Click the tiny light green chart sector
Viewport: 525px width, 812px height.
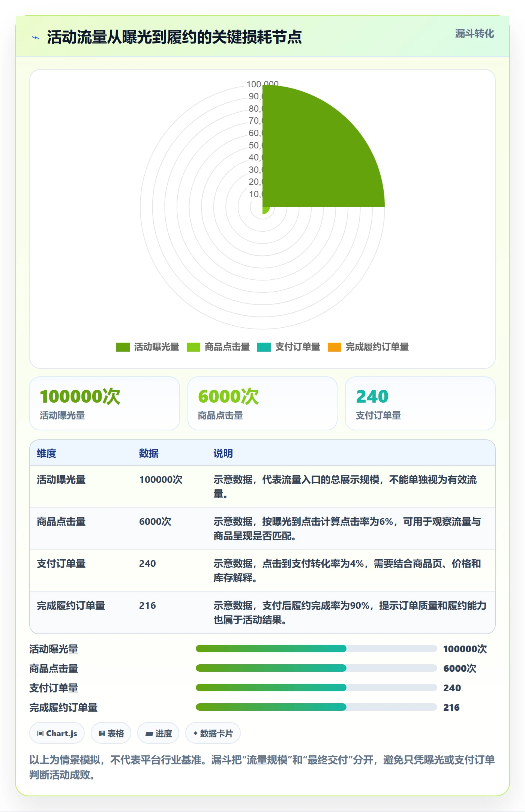tap(265, 210)
